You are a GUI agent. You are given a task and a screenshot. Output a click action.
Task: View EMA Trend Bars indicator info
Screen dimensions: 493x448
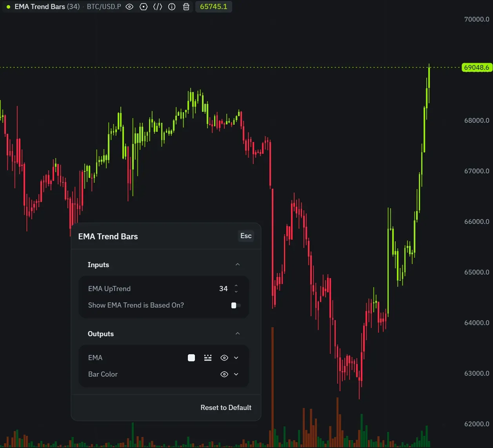coord(172,7)
